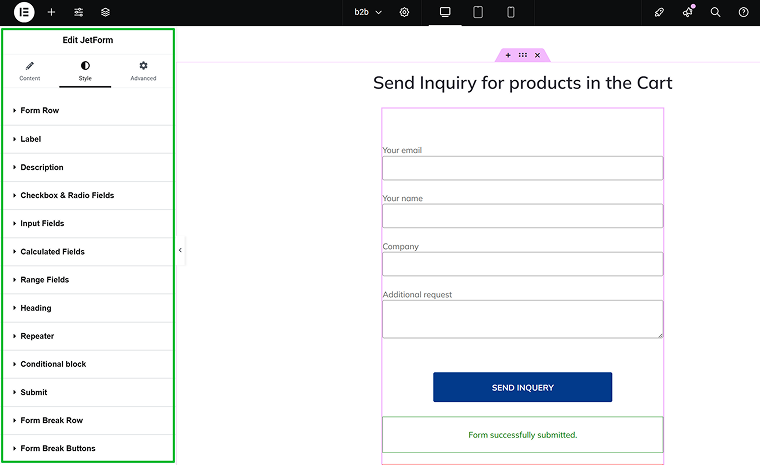Image resolution: width=760 pixels, height=465 pixels.
Task: Click the Additional request textarea
Action: 522,319
